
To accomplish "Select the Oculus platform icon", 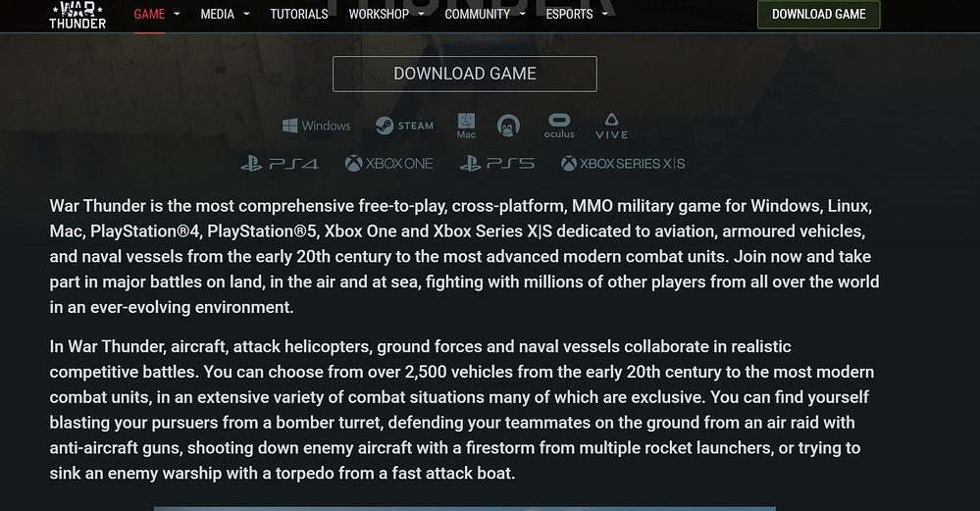I will 559,126.
